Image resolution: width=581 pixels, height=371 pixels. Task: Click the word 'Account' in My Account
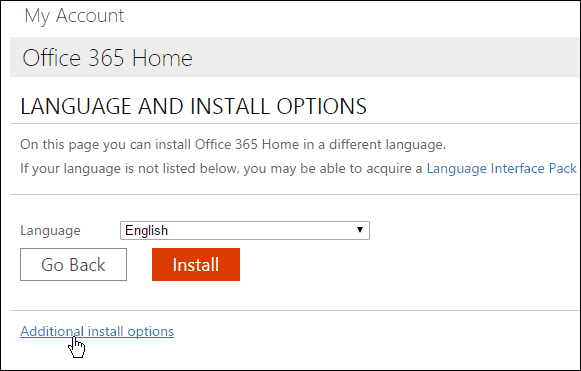(90, 16)
